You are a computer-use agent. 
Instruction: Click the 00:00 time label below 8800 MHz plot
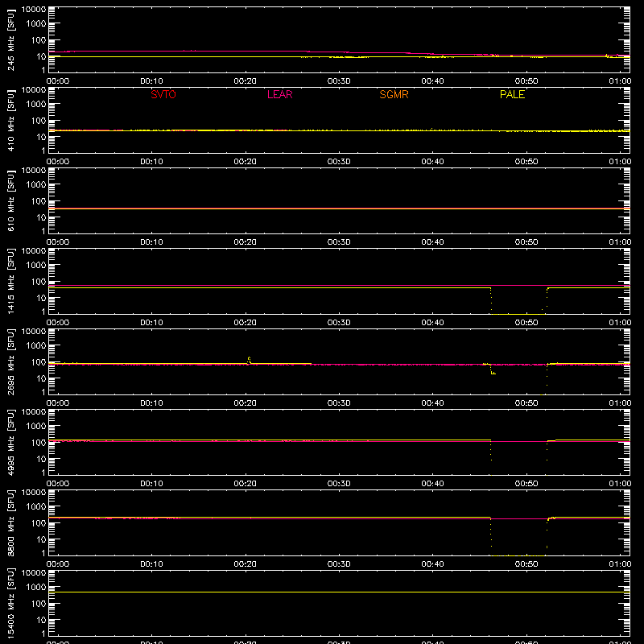tap(58, 564)
